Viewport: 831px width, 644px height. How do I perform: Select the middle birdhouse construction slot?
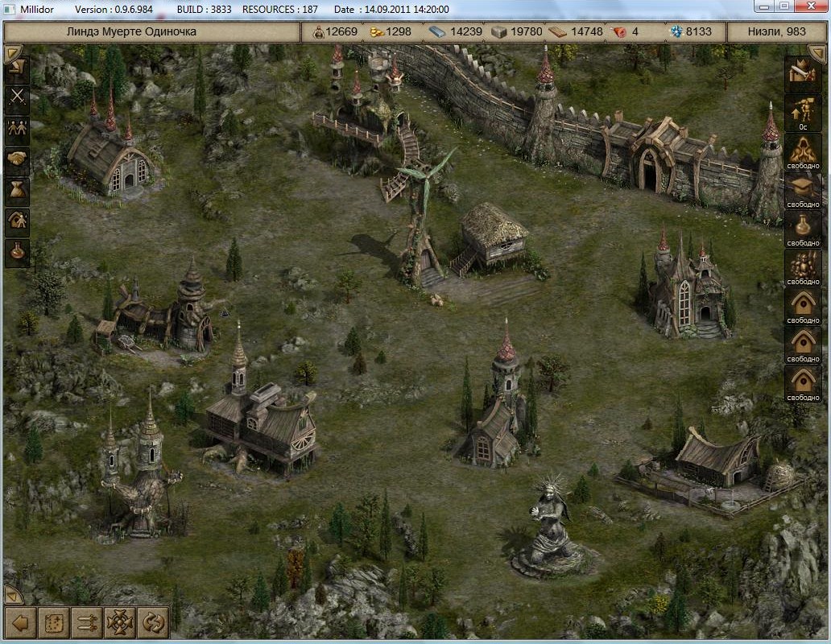(802, 345)
